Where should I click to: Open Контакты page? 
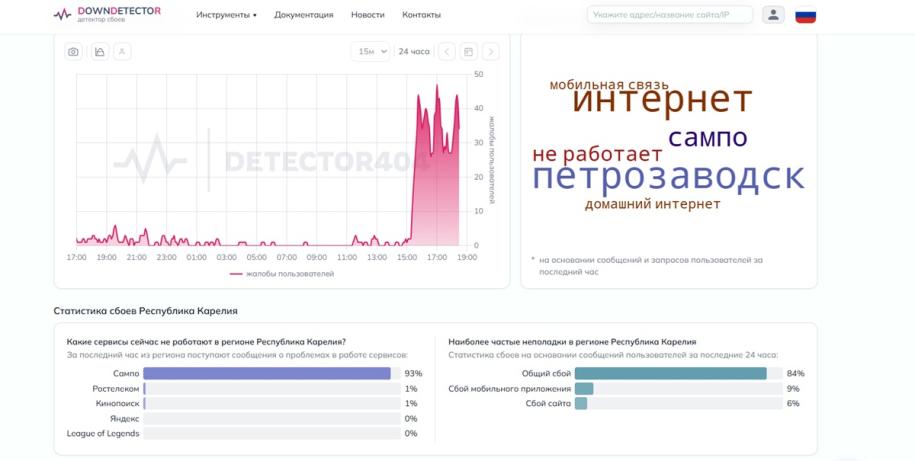pyautogui.click(x=421, y=15)
